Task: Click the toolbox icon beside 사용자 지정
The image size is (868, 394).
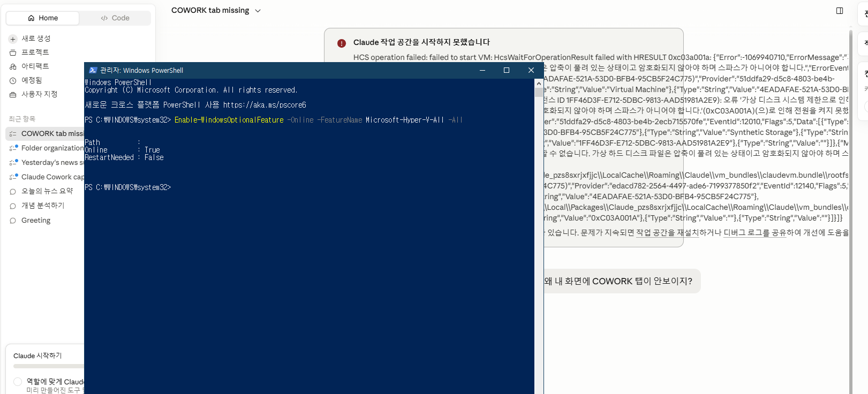Action: tap(13, 95)
